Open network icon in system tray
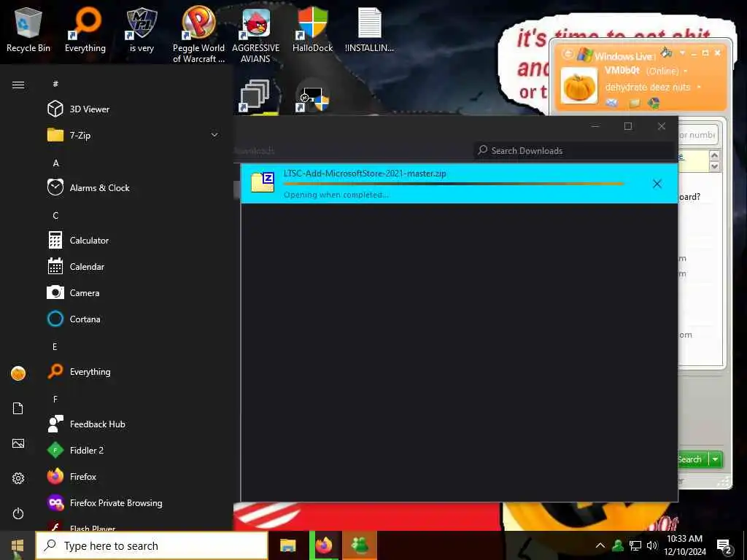The width and height of the screenshot is (747, 560). (635, 545)
